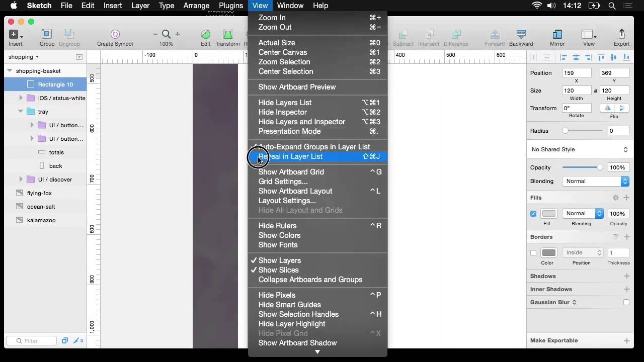This screenshot has width=644, height=362.
Task: Move layer Forward with toolbar icon
Action: coord(495,35)
